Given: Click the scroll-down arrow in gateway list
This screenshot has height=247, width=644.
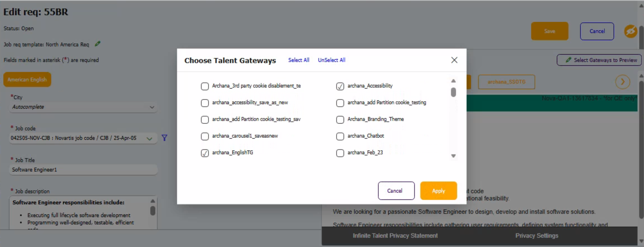Looking at the screenshot, I should 453,156.
